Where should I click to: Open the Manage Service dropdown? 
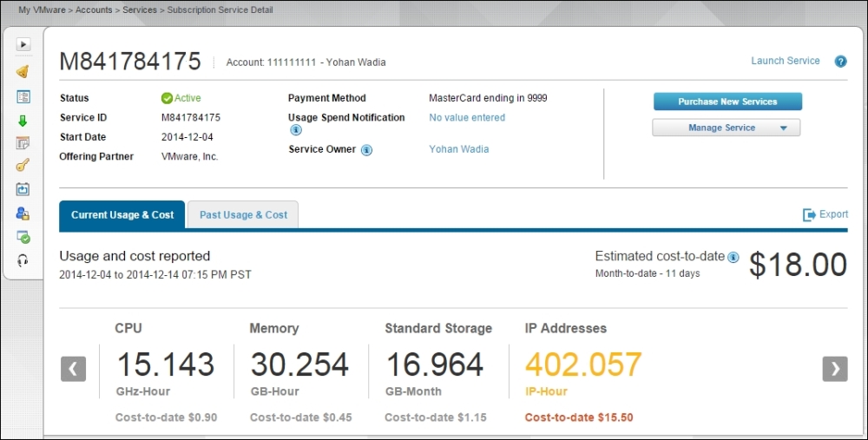(x=726, y=128)
